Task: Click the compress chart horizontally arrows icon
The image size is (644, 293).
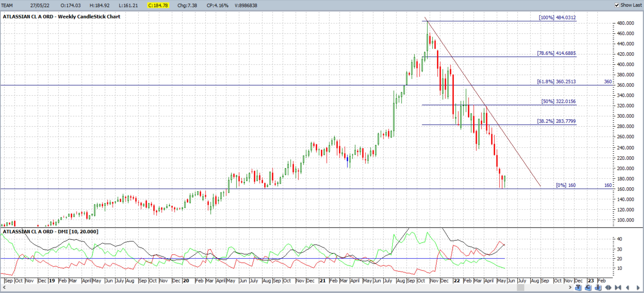Action: pos(618,287)
